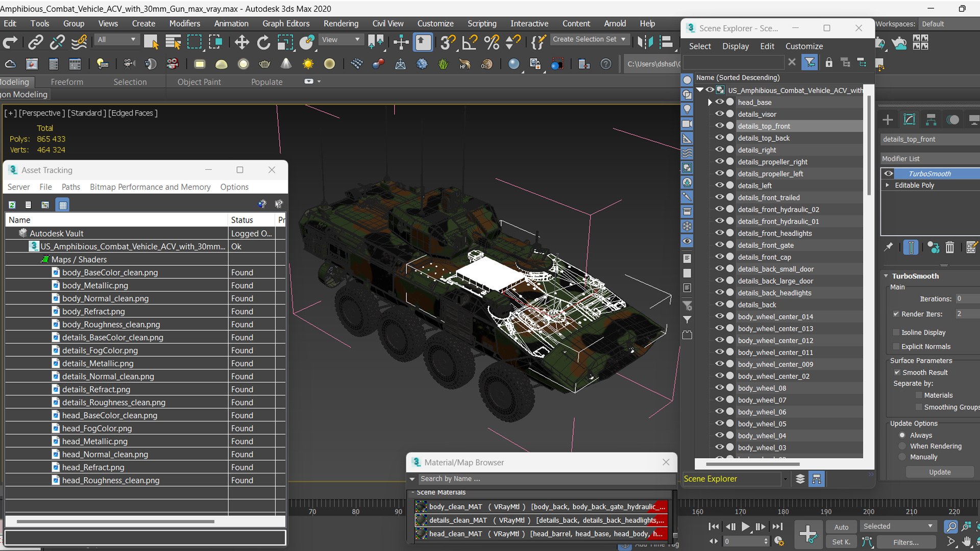Viewport: 980px width, 551px height.
Task: Open the Create tab in command panel
Action: tap(888, 120)
